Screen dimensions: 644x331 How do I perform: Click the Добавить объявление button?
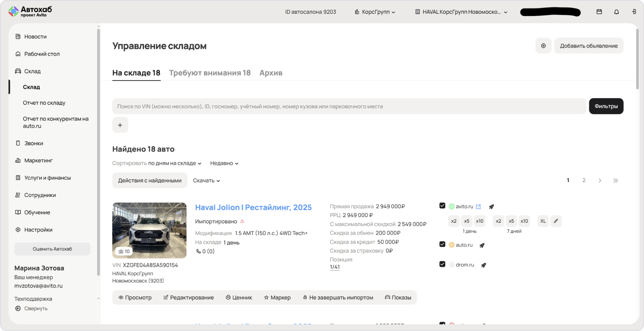589,46
